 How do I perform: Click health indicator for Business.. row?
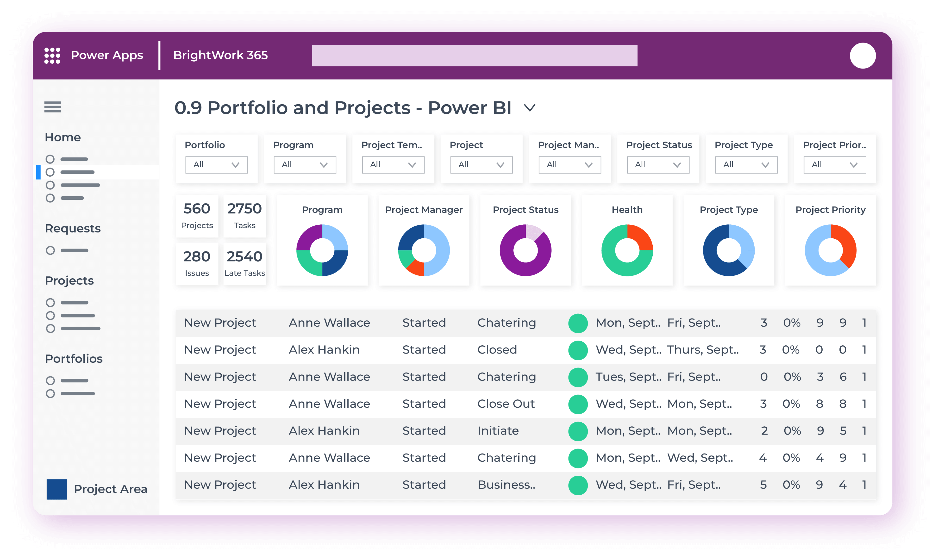pos(578,485)
